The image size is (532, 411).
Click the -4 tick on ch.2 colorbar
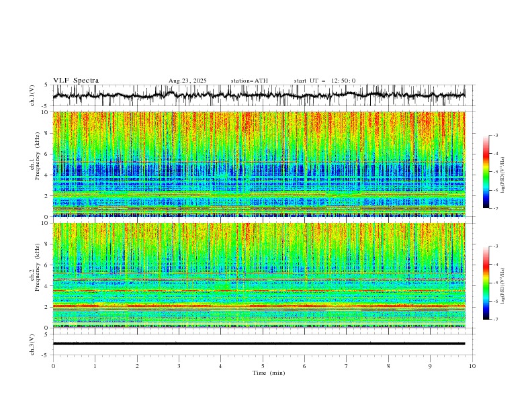[496, 265]
